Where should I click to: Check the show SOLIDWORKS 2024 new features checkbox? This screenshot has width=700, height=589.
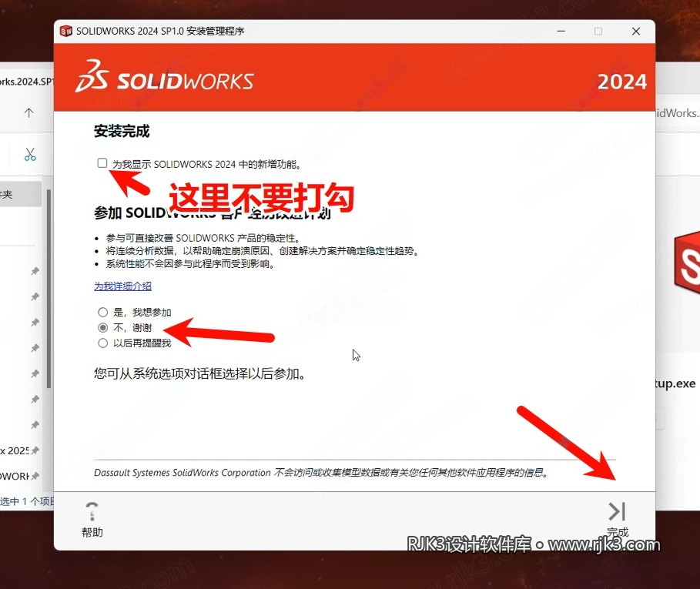coord(102,163)
